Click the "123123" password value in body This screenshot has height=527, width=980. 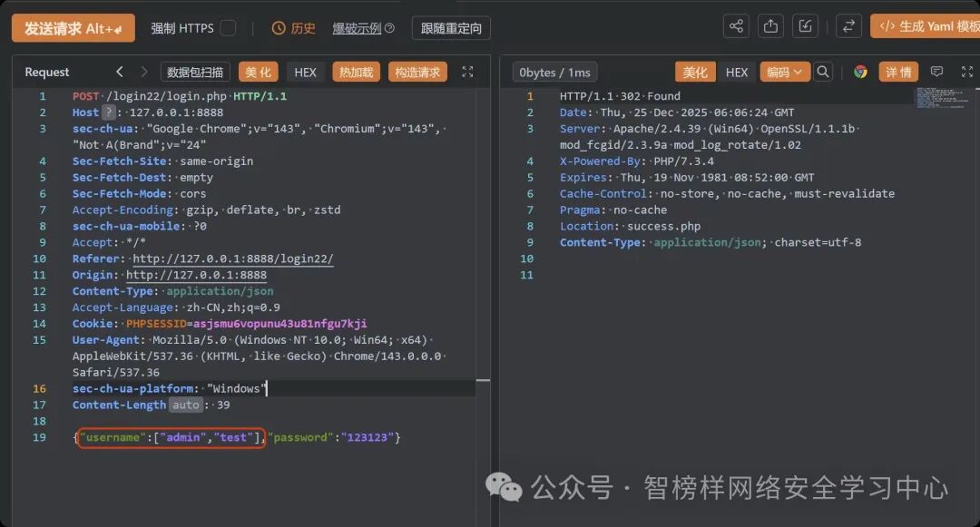click(367, 437)
